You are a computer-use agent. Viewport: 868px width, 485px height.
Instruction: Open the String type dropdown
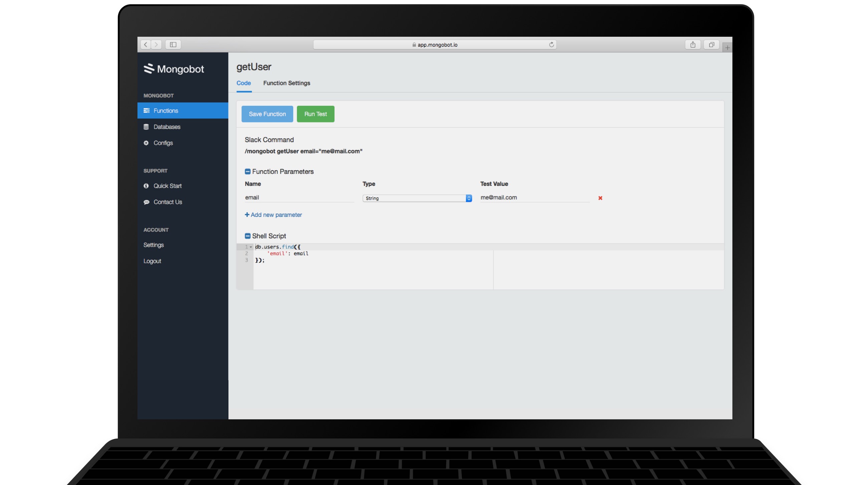tap(417, 198)
